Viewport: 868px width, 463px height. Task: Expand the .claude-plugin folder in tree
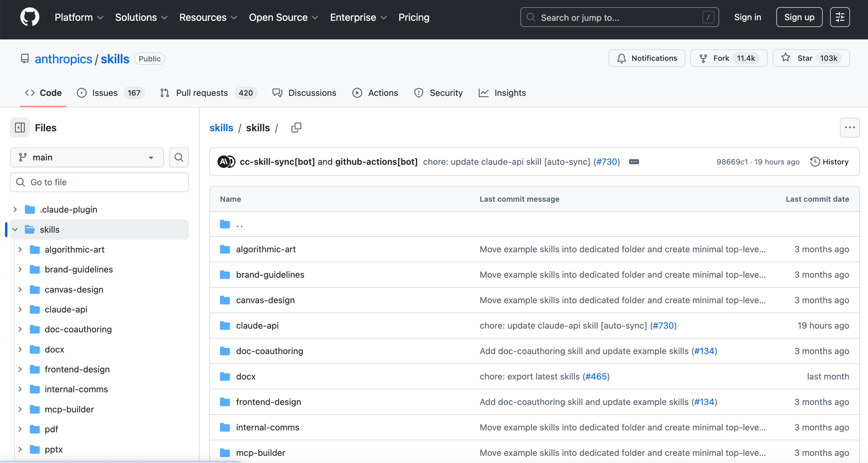click(x=15, y=210)
